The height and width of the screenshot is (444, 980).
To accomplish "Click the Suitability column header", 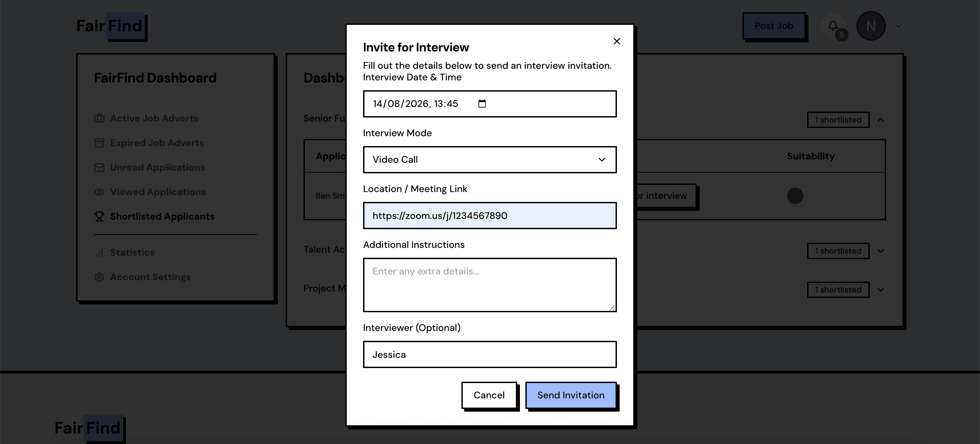I will point(810,156).
